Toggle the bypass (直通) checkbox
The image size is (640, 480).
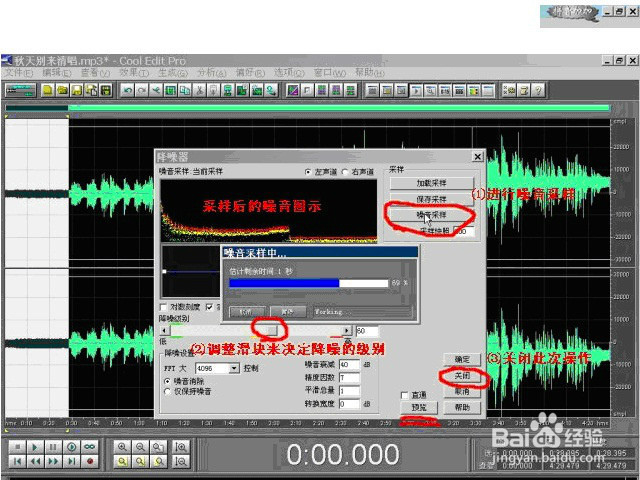(x=404, y=395)
